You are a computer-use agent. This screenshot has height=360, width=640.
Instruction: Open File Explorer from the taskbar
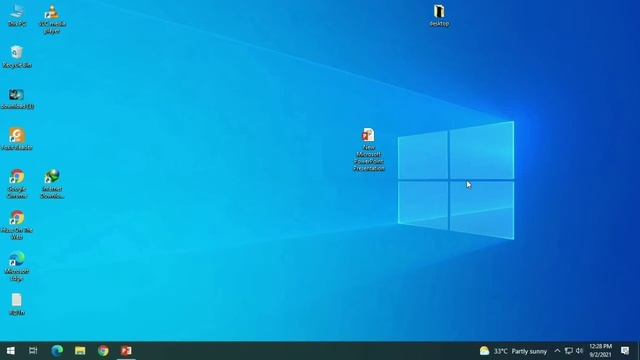point(80,351)
